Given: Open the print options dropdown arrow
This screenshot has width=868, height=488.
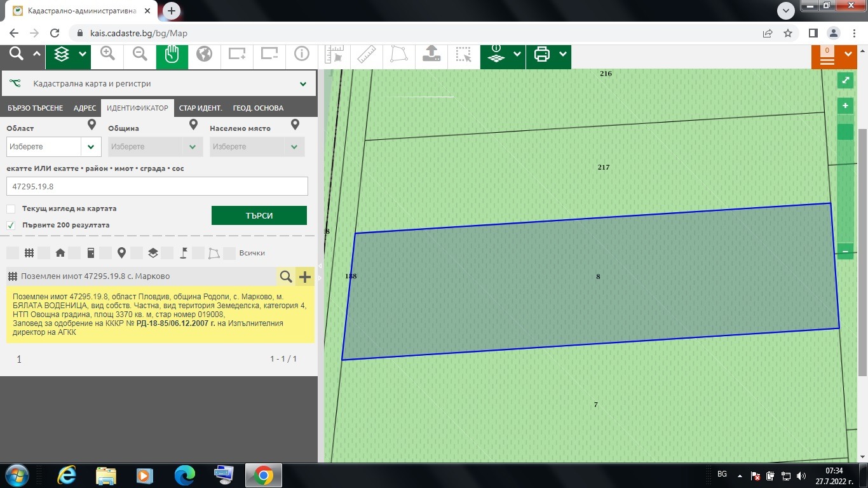Looking at the screenshot, I should pyautogui.click(x=563, y=55).
